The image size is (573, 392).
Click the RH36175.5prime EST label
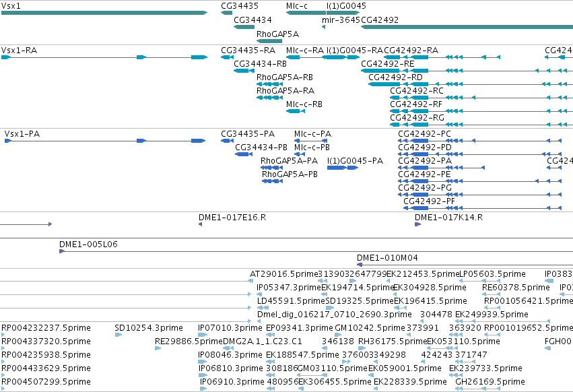point(393,341)
